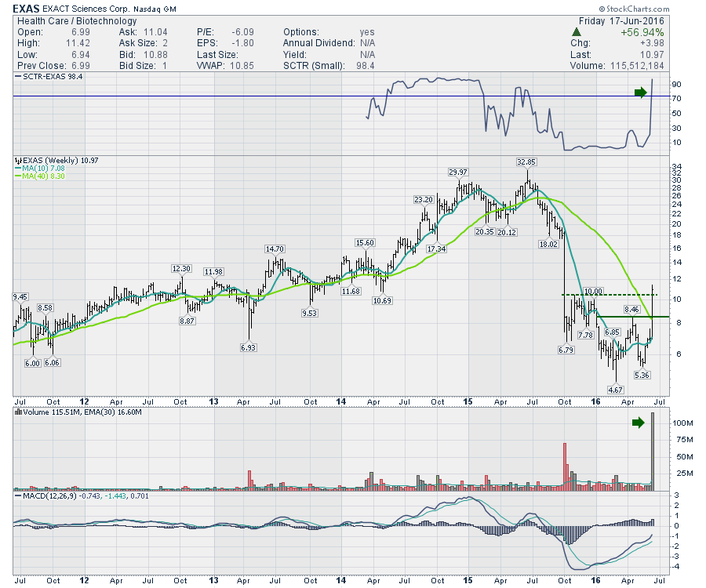Click the 10.00 resistance price label
The width and height of the screenshot is (706, 588).
(x=594, y=292)
